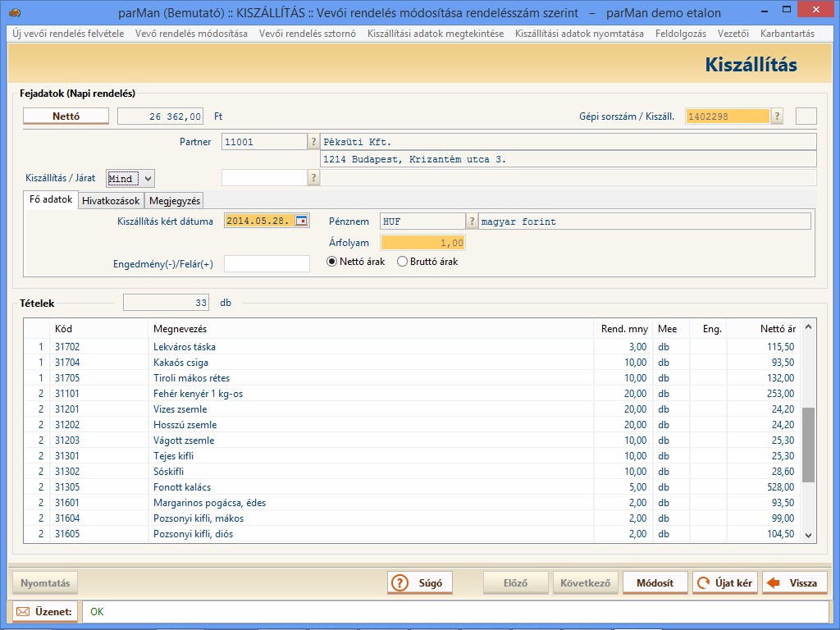The image size is (840, 630).
Task: Select the Sóskifli row
Action: [413, 472]
